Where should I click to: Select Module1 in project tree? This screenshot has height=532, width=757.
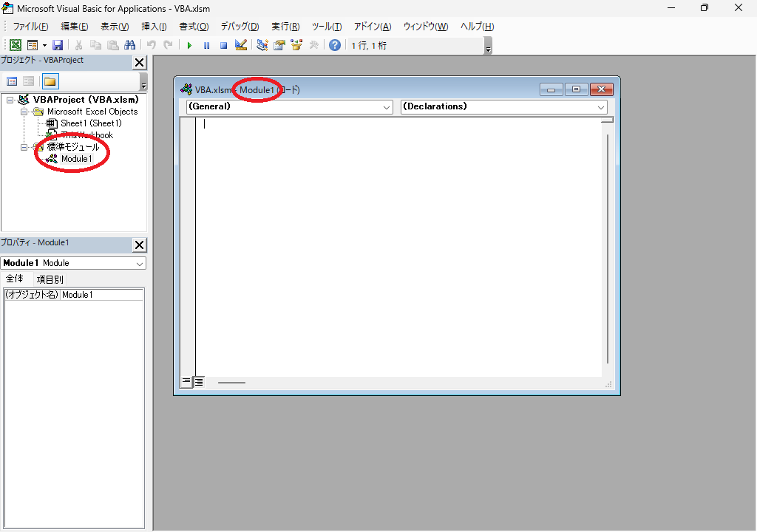pyautogui.click(x=76, y=159)
